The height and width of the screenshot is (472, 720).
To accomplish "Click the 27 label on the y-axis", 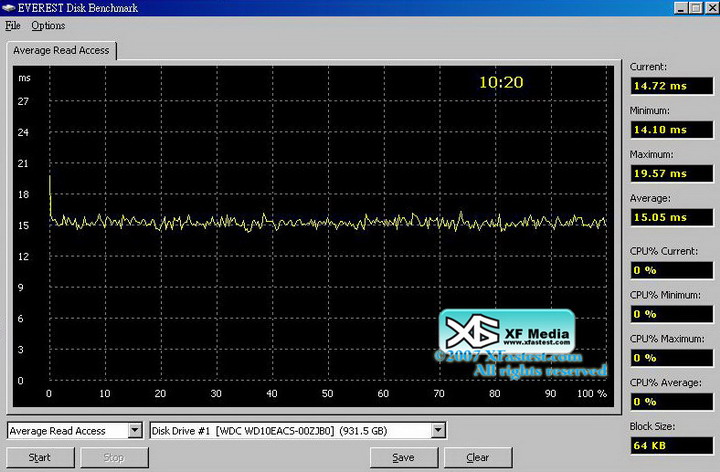I will coord(23,101).
